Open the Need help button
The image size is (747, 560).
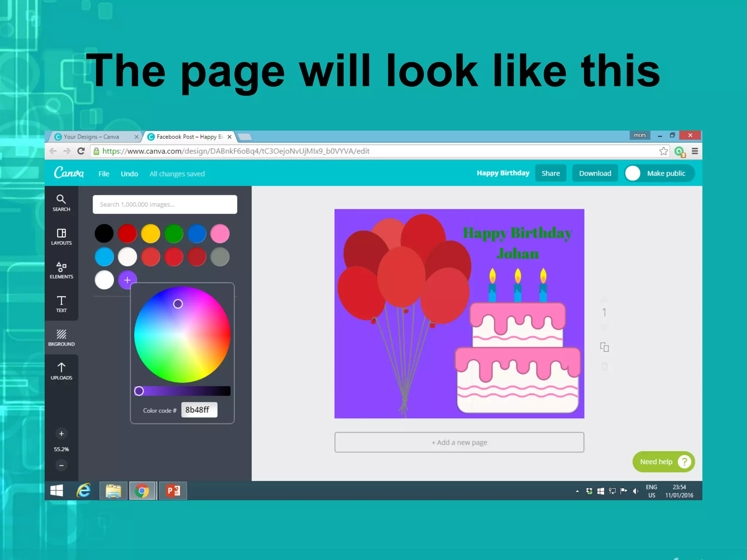click(x=663, y=462)
